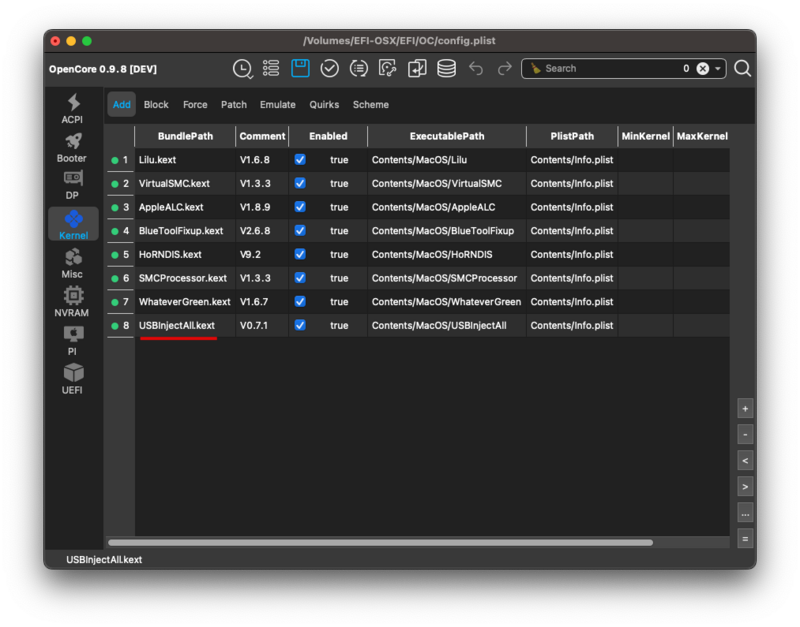This screenshot has height=627, width=800.
Task: Open the recent files clock dropdown
Action: pos(243,68)
